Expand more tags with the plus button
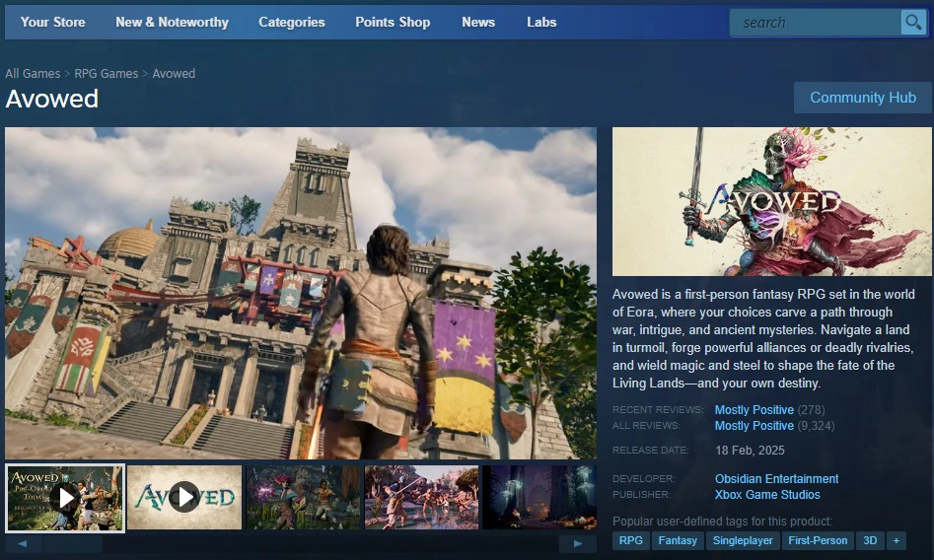The width and height of the screenshot is (934, 560). coord(896,540)
